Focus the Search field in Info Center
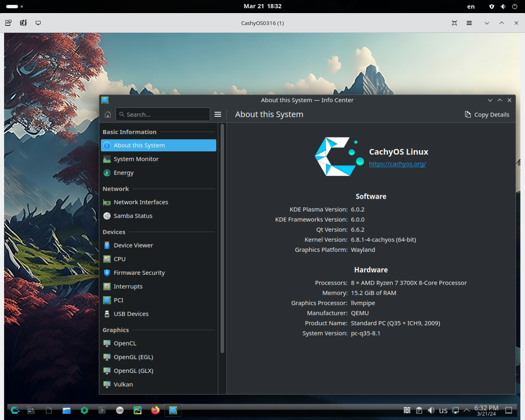This screenshot has height=420, width=525. tap(163, 115)
